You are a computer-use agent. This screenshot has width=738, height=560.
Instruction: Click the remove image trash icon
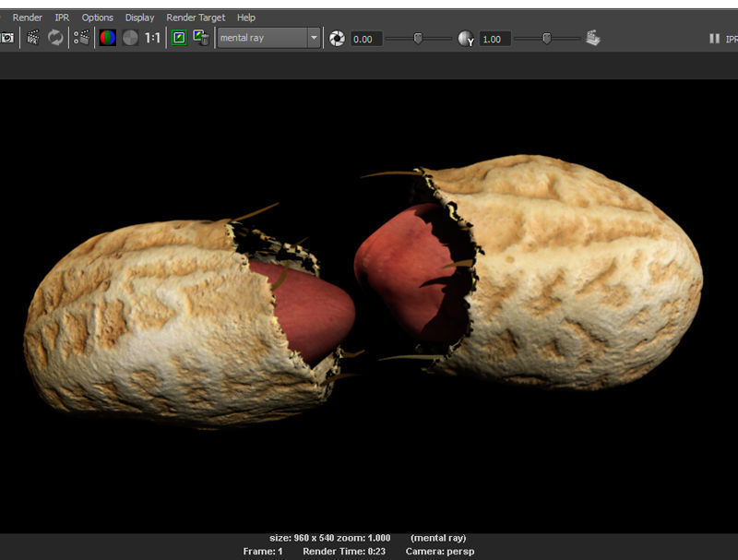[x=201, y=38]
